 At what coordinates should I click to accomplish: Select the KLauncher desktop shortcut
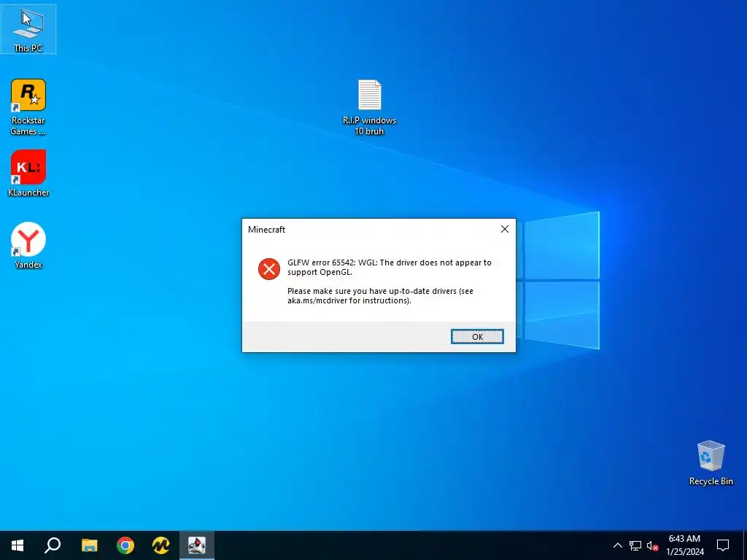point(28,174)
